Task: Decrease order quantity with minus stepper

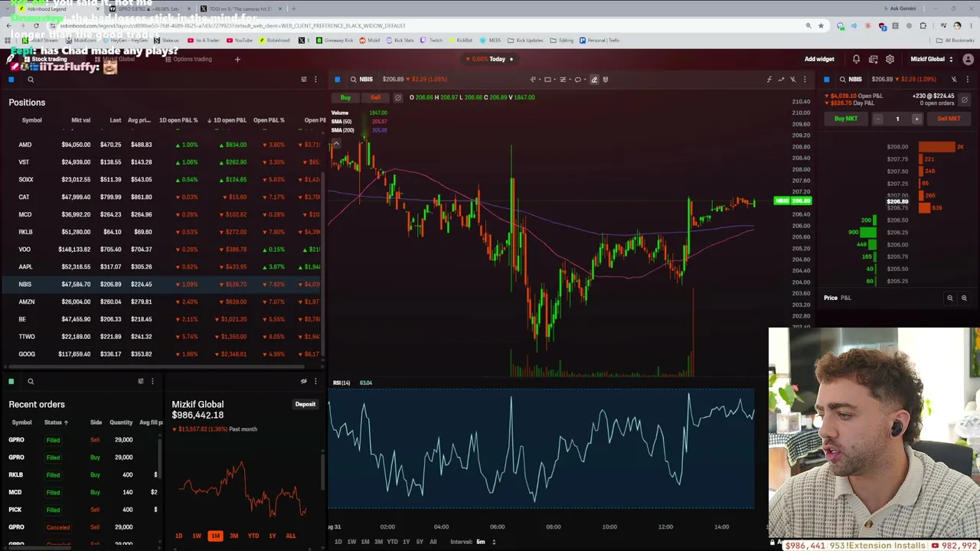Action: coord(878,119)
